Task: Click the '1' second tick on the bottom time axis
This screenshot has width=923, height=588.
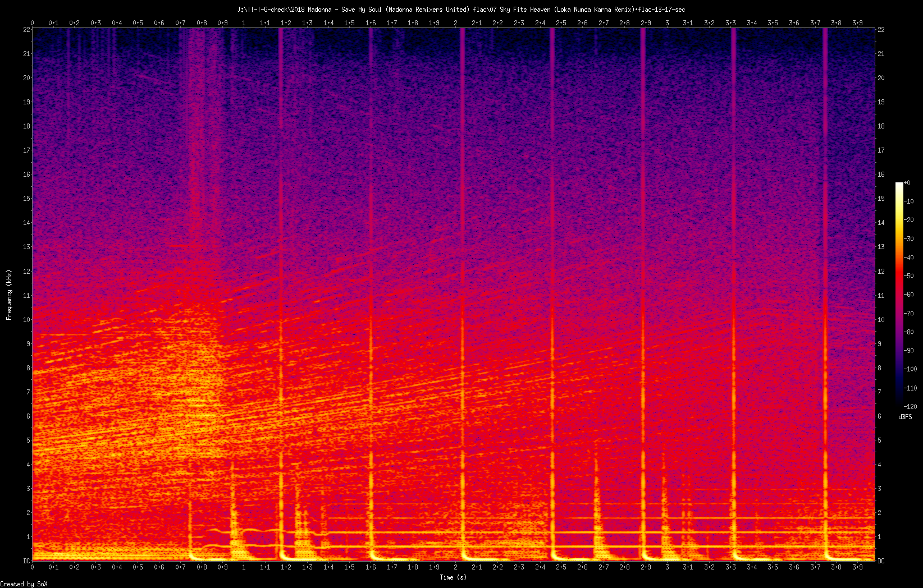Action: tap(244, 567)
